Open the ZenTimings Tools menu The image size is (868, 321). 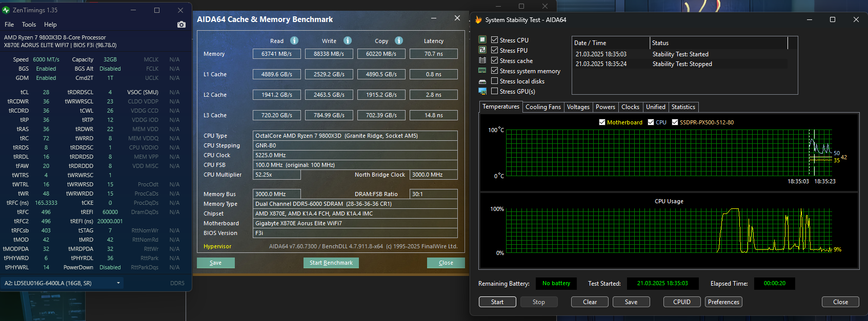click(29, 25)
